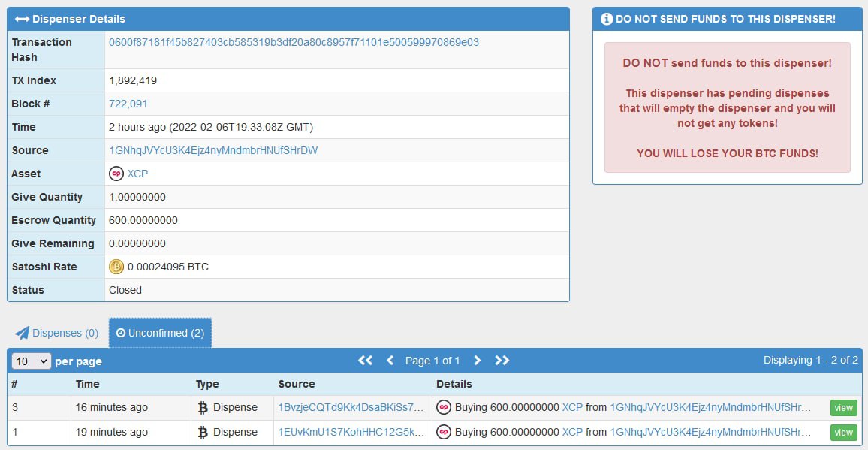Click the paper plane icon on Dispenses tab

coord(22,333)
